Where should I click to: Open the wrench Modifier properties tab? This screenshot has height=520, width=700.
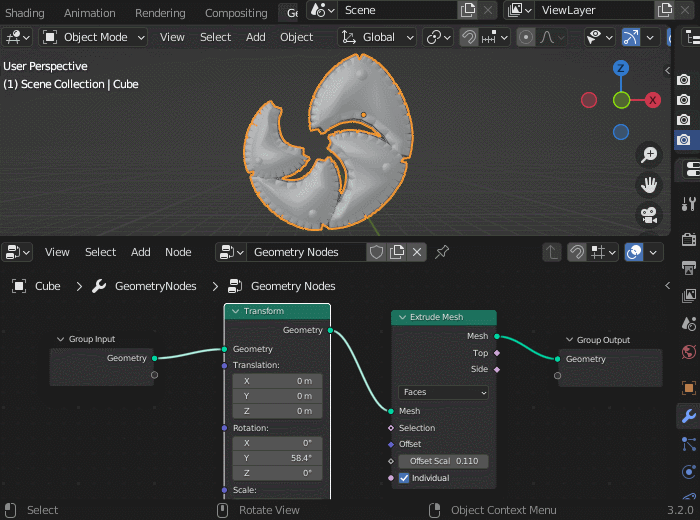688,416
